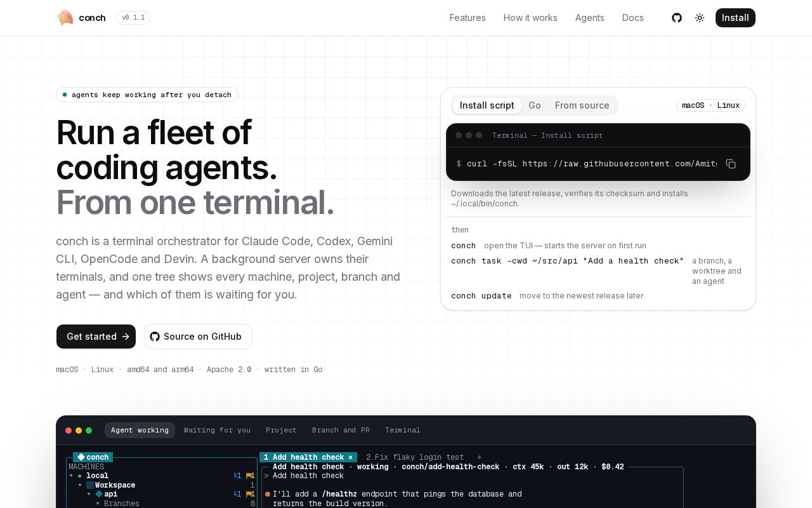Screen dimensions: 812x508
Task: Open Source on GitHub link
Action: point(198,337)
